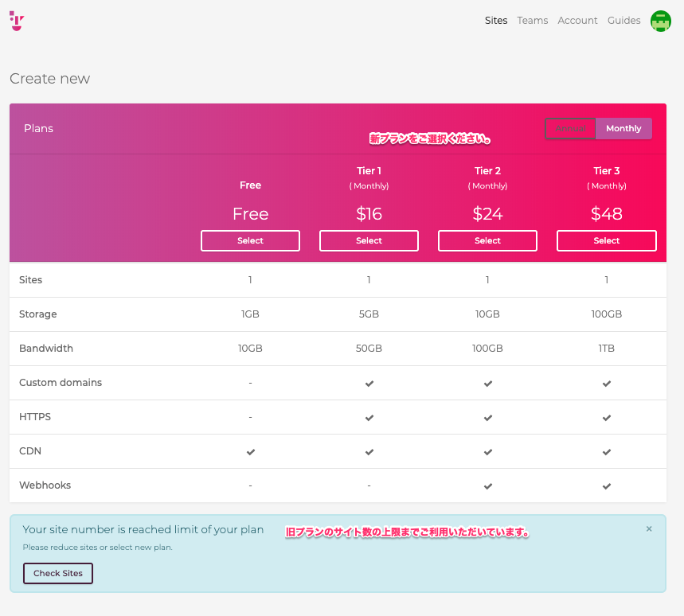The width and height of the screenshot is (684, 616).
Task: Click Tier 1 CDN checkmark
Action: pyautogui.click(x=369, y=452)
